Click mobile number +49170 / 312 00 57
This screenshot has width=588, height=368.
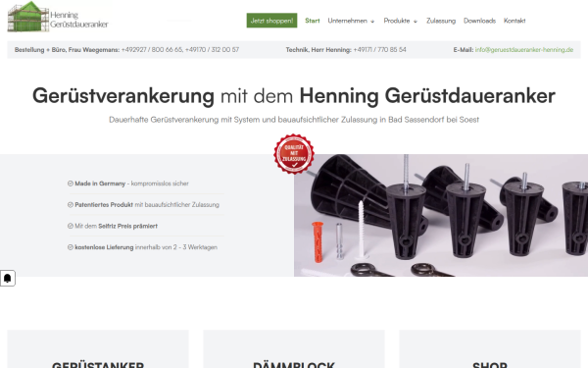pyautogui.click(x=212, y=50)
